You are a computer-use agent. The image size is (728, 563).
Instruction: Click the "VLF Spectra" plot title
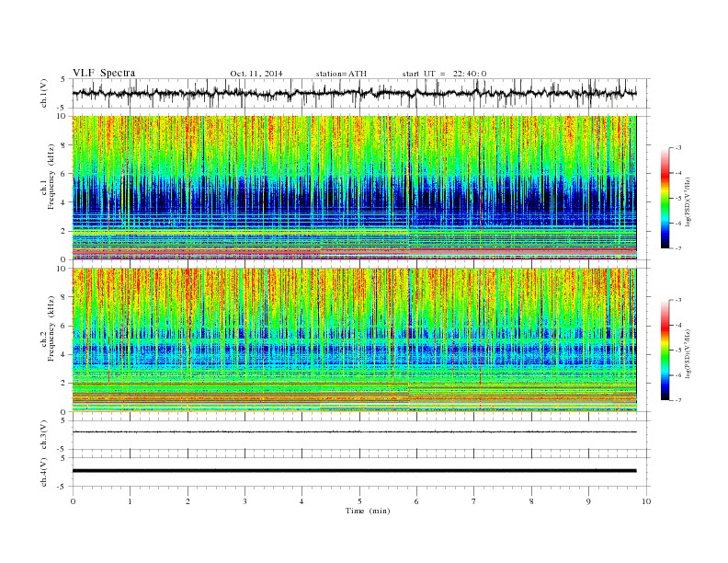point(104,73)
